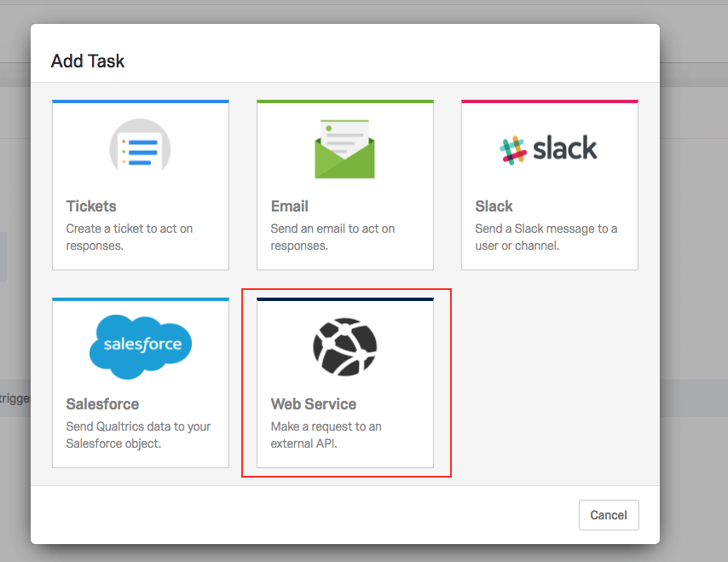728x562 pixels.
Task: Click 'Send Qualtrics data to your Salesforce object.'
Action: point(138,435)
